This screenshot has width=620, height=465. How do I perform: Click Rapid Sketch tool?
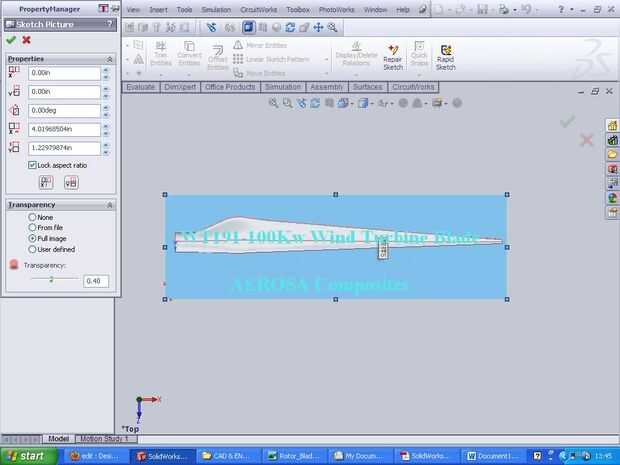(x=446, y=58)
